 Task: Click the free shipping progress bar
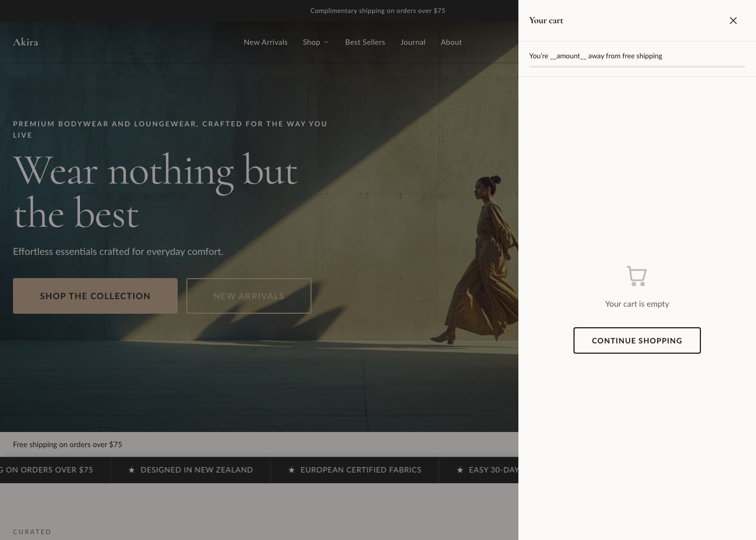click(x=637, y=66)
